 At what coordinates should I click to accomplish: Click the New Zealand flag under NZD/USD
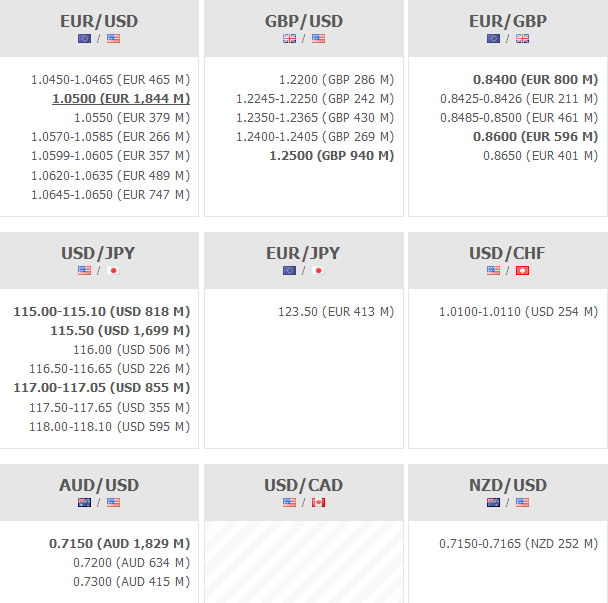click(494, 503)
